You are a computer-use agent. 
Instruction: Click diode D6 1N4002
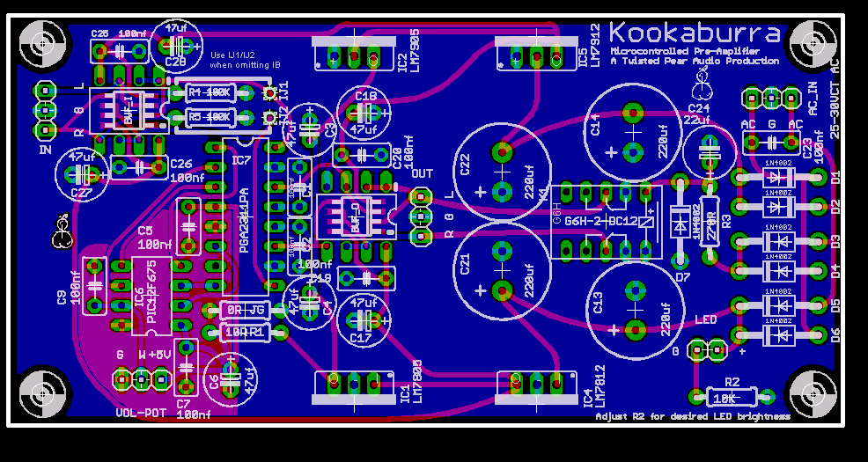pos(778,334)
